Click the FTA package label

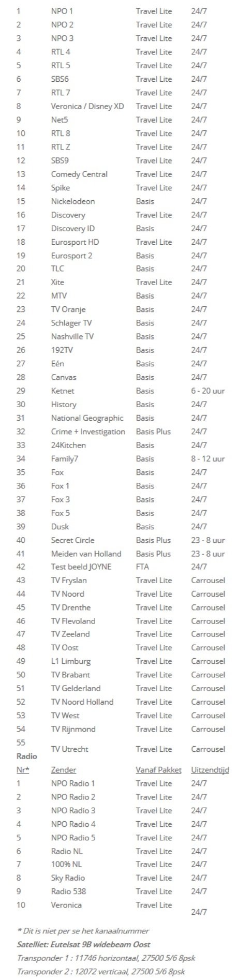click(142, 567)
